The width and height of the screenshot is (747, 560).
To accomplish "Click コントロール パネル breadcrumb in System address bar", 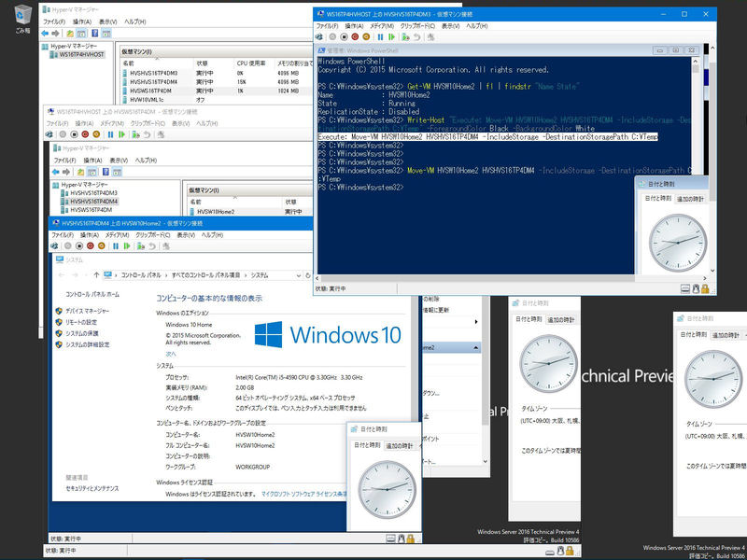I will [x=141, y=275].
